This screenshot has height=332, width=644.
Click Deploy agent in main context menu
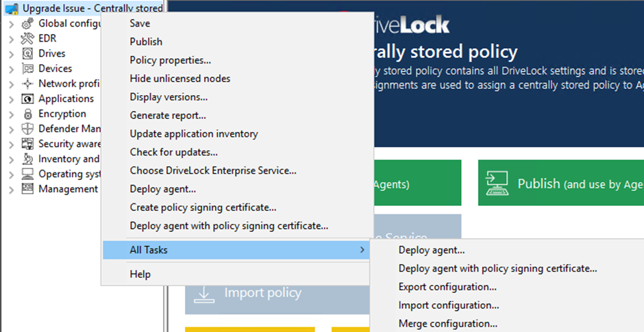237,189
